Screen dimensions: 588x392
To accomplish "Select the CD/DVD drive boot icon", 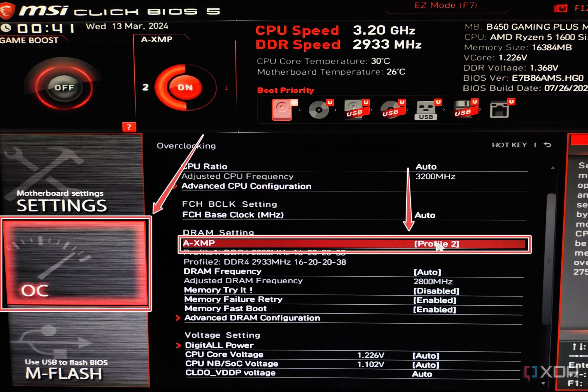I will 319,110.
